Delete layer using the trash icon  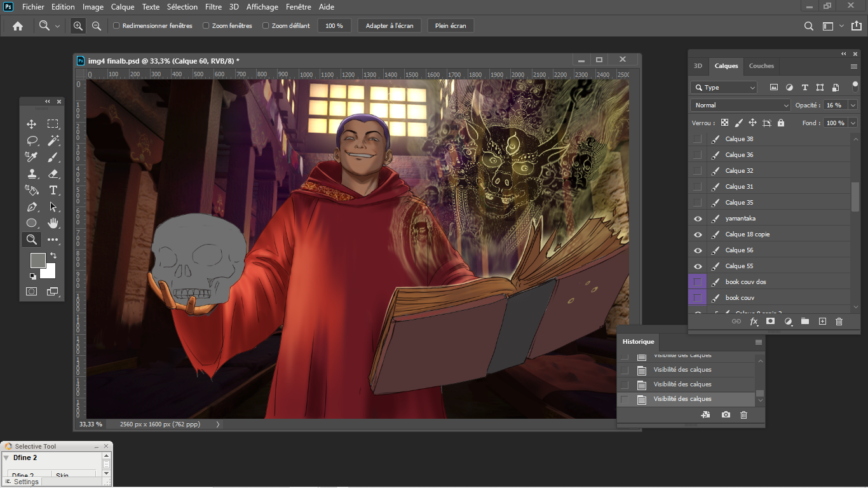[x=839, y=322]
